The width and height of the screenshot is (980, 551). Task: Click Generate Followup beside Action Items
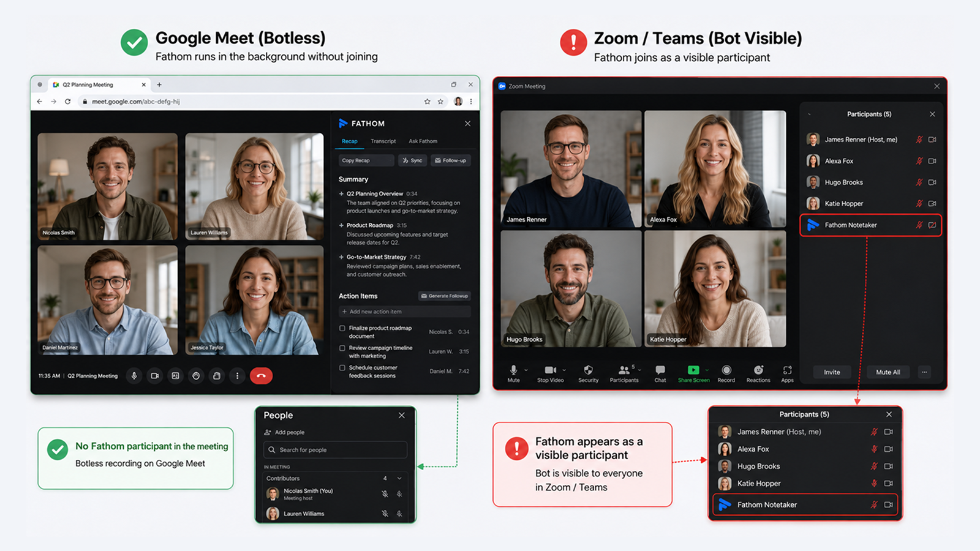coord(445,296)
